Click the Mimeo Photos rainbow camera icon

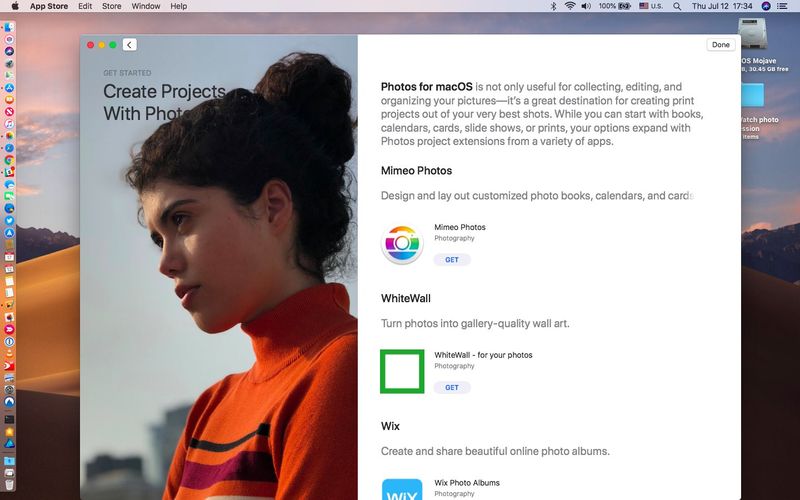(402, 244)
